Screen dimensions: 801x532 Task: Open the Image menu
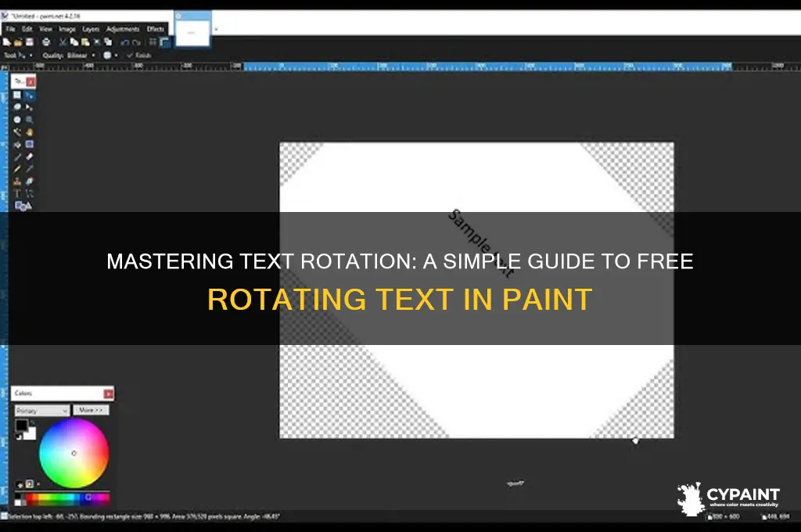click(x=67, y=29)
